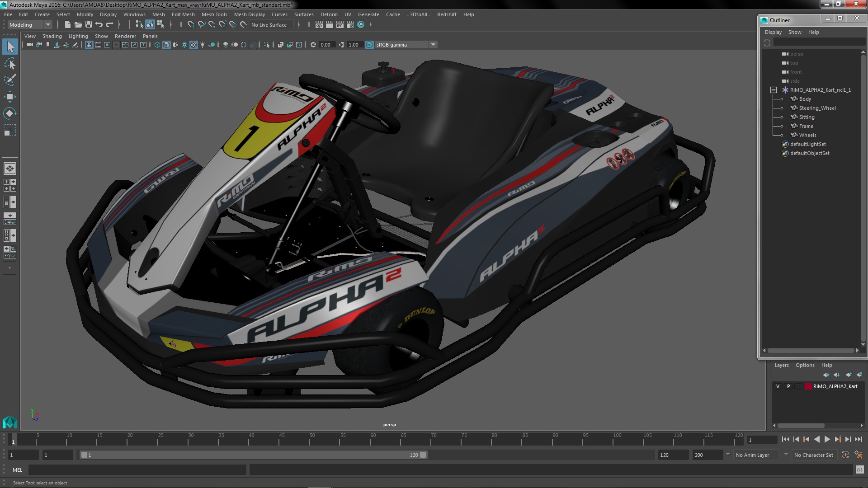Screen dimensions: 868x488
Task: Open the Layers menu in the layer editor
Action: (x=781, y=365)
